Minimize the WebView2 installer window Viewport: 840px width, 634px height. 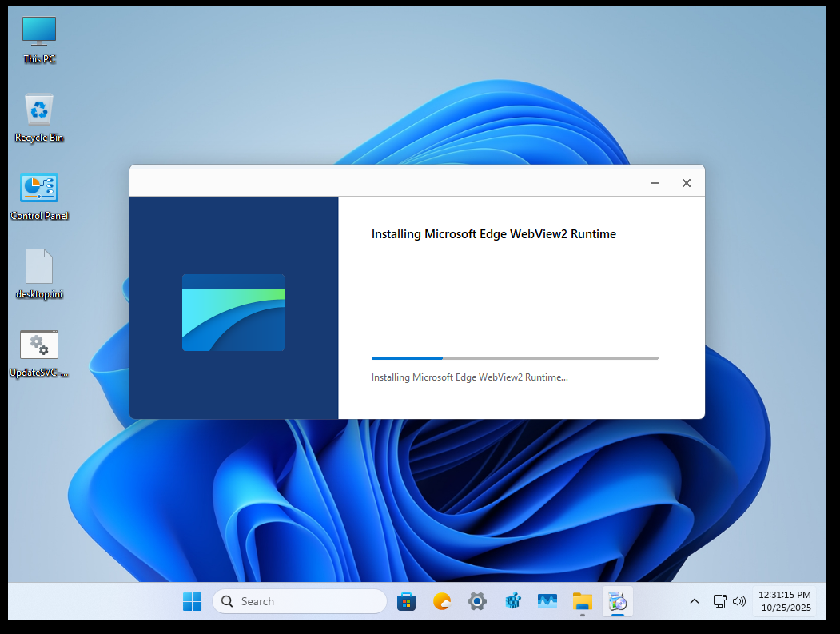coord(654,183)
